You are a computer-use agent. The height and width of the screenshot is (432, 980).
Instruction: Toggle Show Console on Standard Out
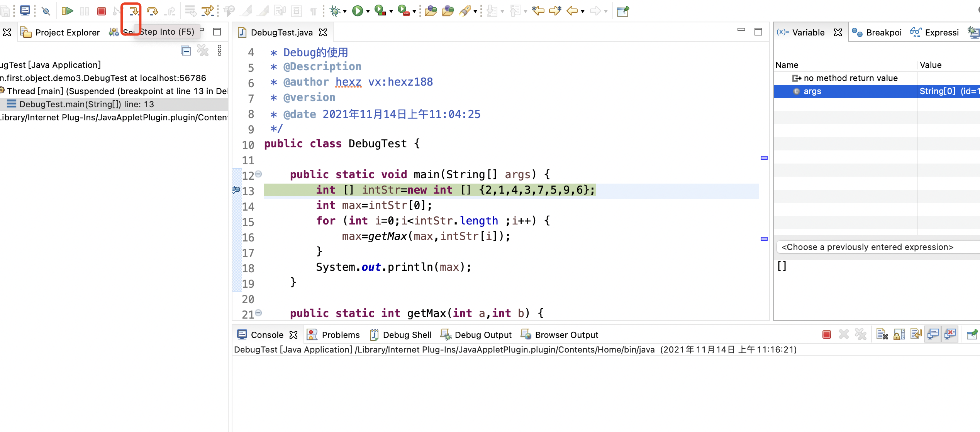(933, 334)
